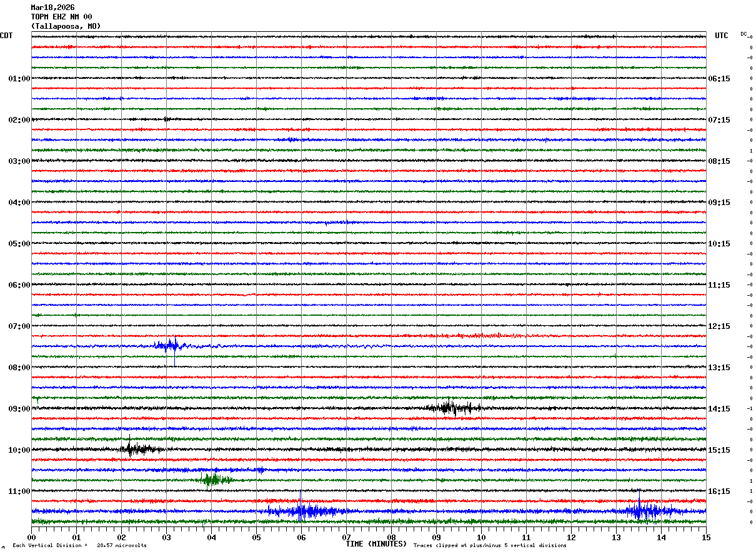Select the 09:00 CDT row label
This screenshot has height=554, width=756.
19,409
